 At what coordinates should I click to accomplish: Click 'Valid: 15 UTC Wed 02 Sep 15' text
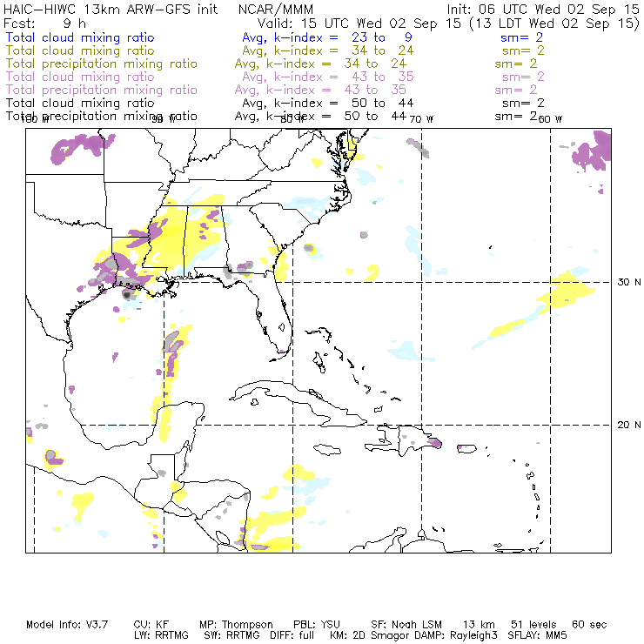pos(359,23)
